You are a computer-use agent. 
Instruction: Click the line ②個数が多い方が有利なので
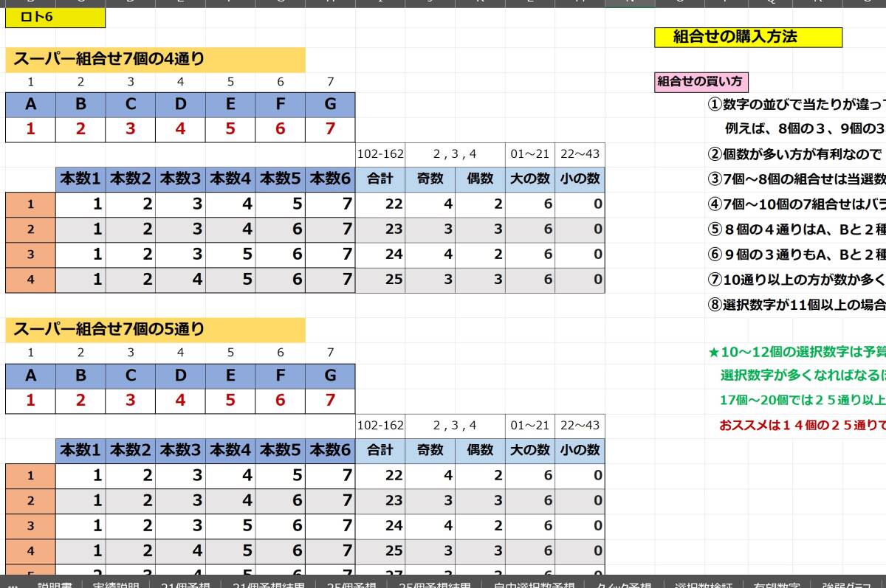tap(795, 154)
